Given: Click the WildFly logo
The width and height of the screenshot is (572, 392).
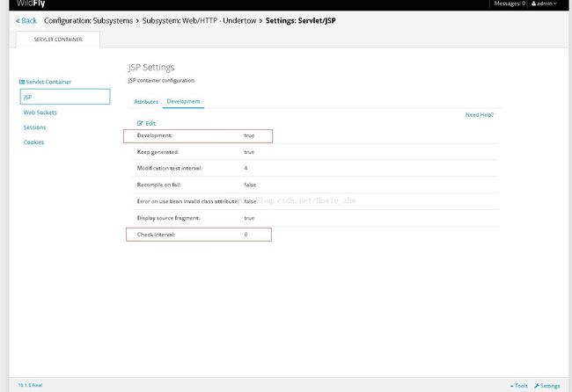Looking at the screenshot, I should coord(32,4).
